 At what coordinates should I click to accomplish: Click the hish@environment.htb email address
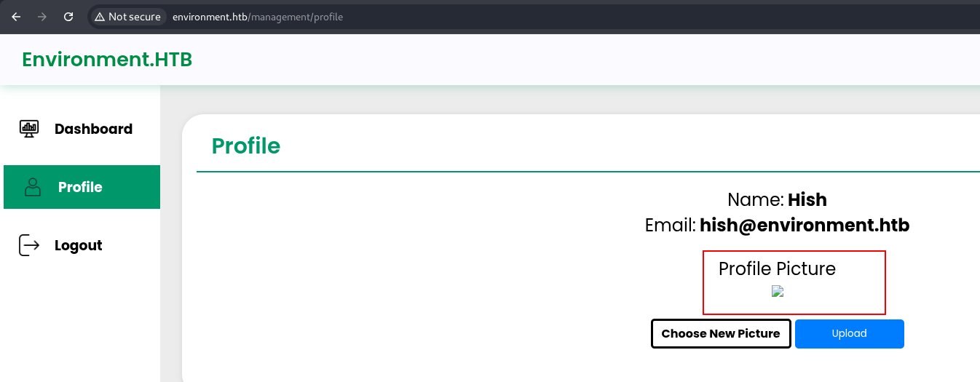pos(804,225)
